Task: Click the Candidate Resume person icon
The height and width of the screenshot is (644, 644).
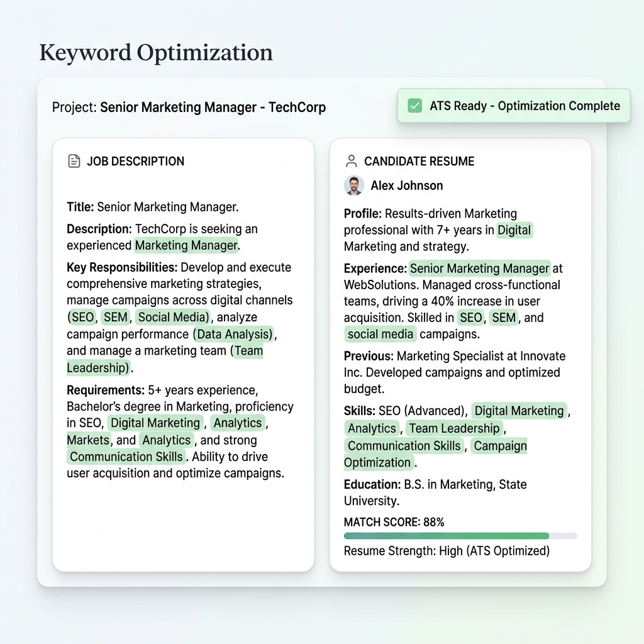Action: pyautogui.click(x=351, y=161)
